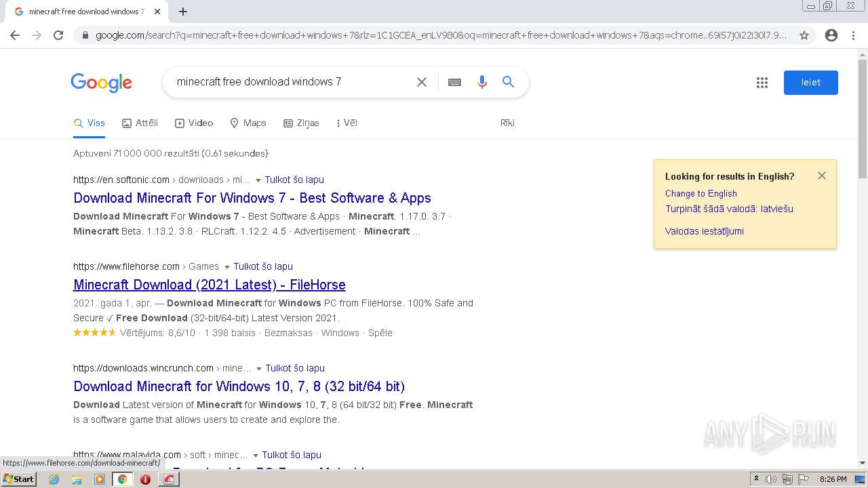Click Tulkot šo lapu for wincrunch result

[295, 368]
